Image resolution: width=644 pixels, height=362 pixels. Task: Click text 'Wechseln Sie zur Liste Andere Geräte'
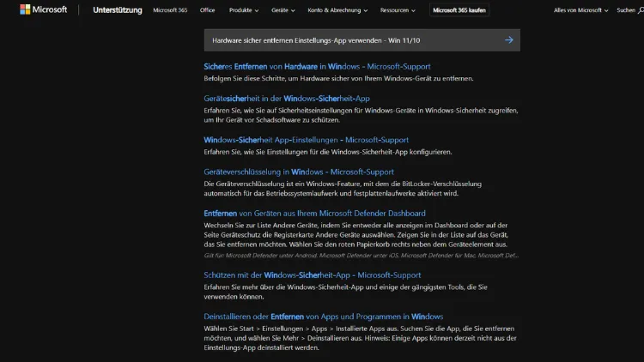coord(261,226)
